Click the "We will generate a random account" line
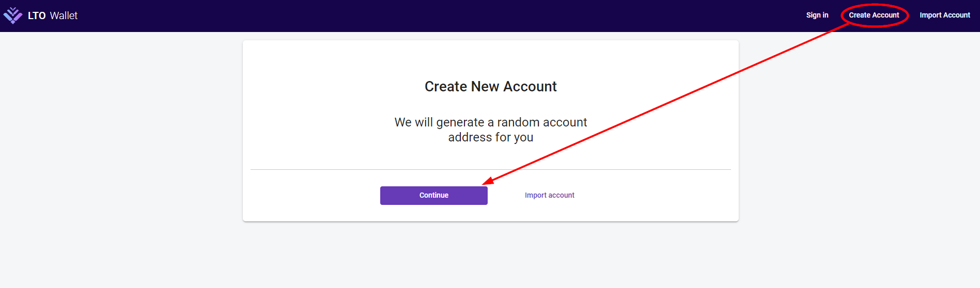This screenshot has height=288, width=980. tap(490, 122)
